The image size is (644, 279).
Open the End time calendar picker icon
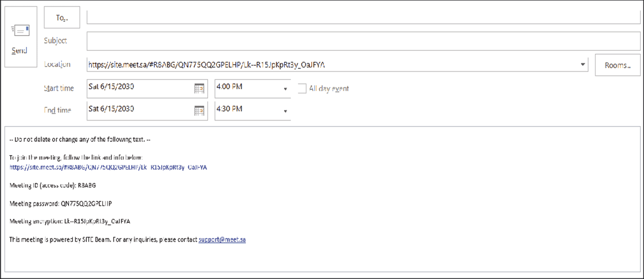(x=199, y=111)
